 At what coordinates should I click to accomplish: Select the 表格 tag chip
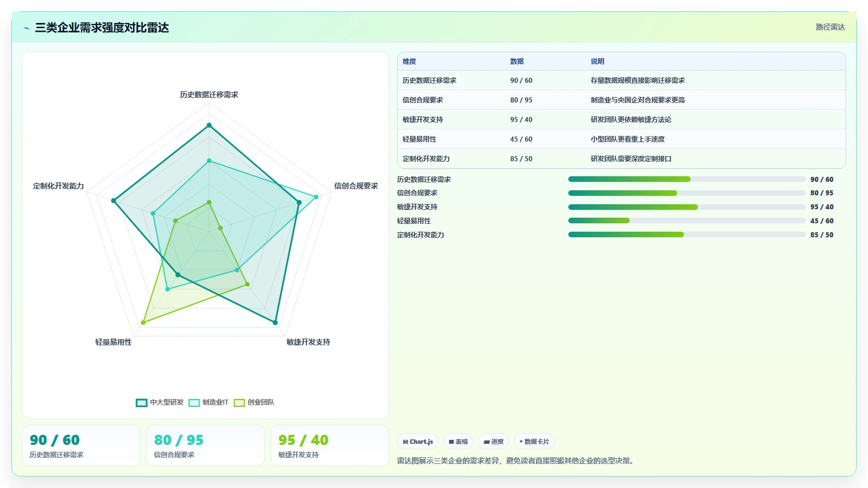[458, 442]
